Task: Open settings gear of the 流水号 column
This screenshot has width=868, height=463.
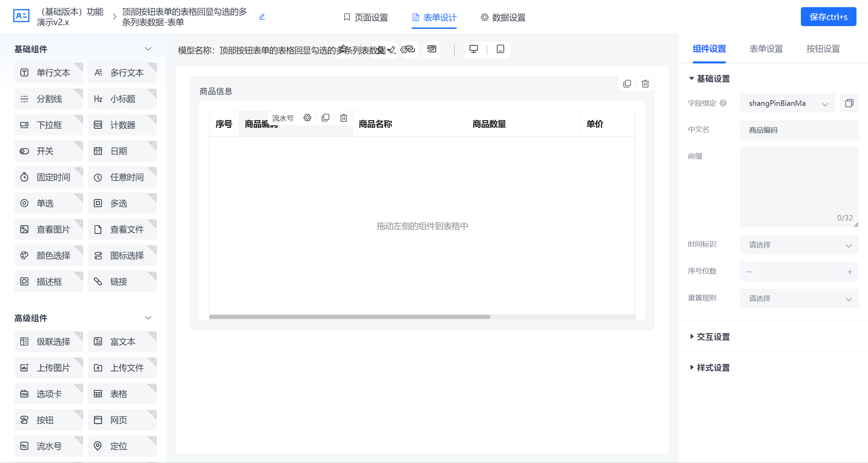Action: click(307, 118)
